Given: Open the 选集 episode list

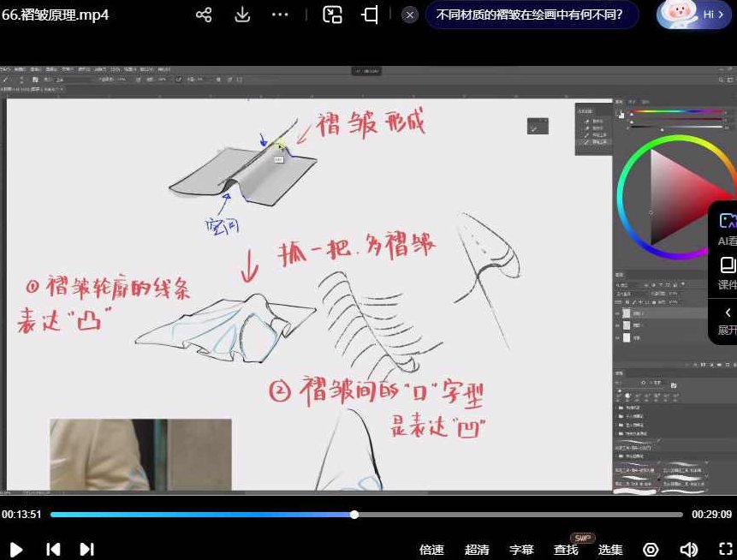Looking at the screenshot, I should tap(610, 550).
